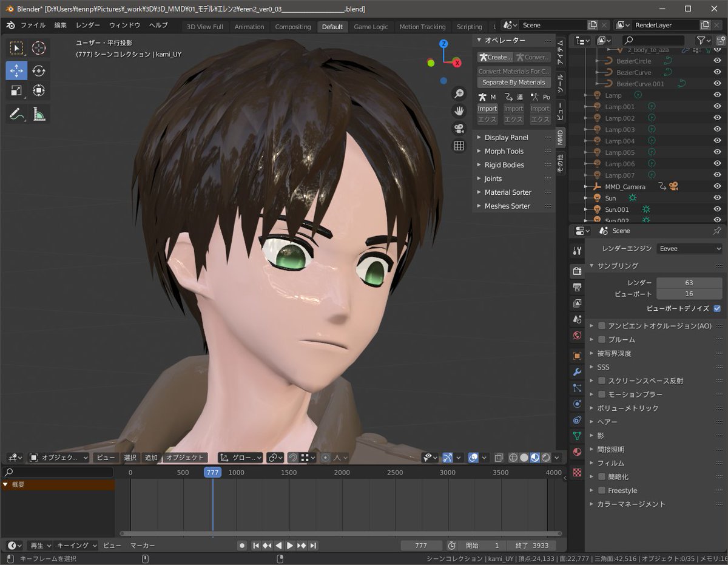Hide Lamp.003 using its eye icon

[x=717, y=129]
